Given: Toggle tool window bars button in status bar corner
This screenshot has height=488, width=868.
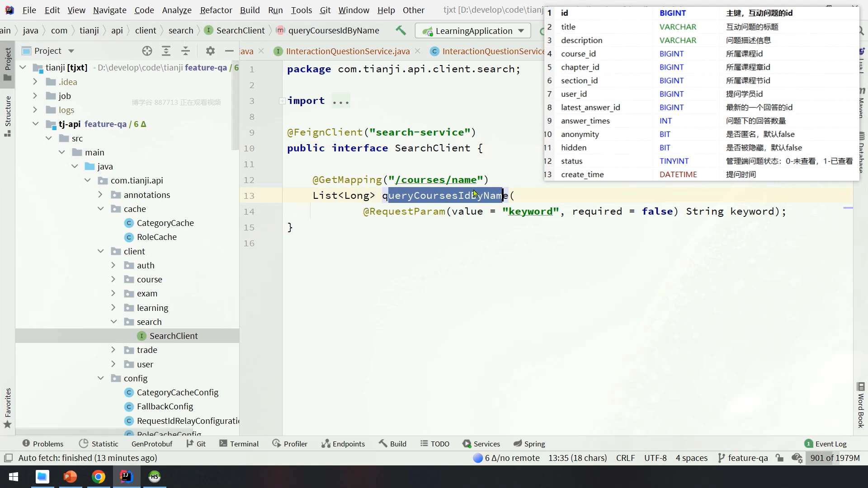Looking at the screenshot, I should 8,458.
